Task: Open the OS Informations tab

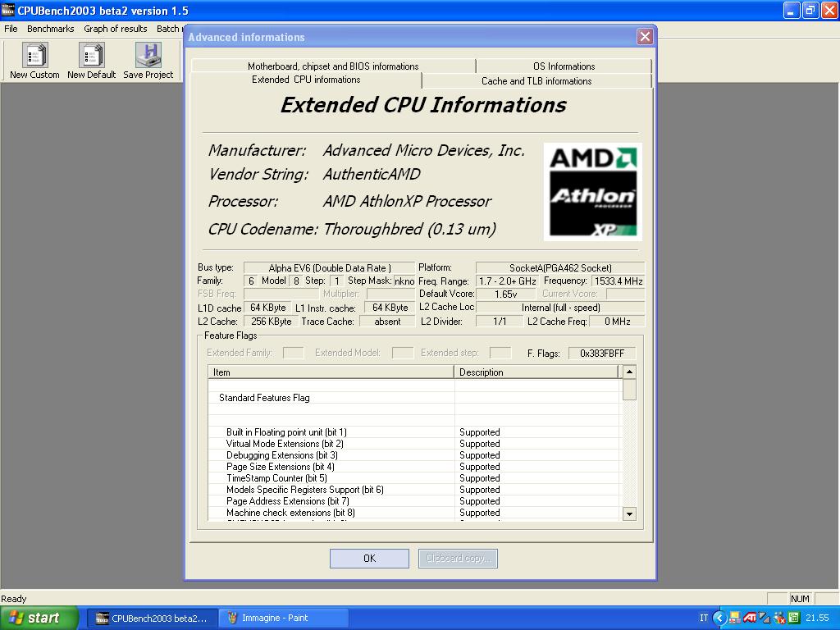Action: (x=564, y=66)
